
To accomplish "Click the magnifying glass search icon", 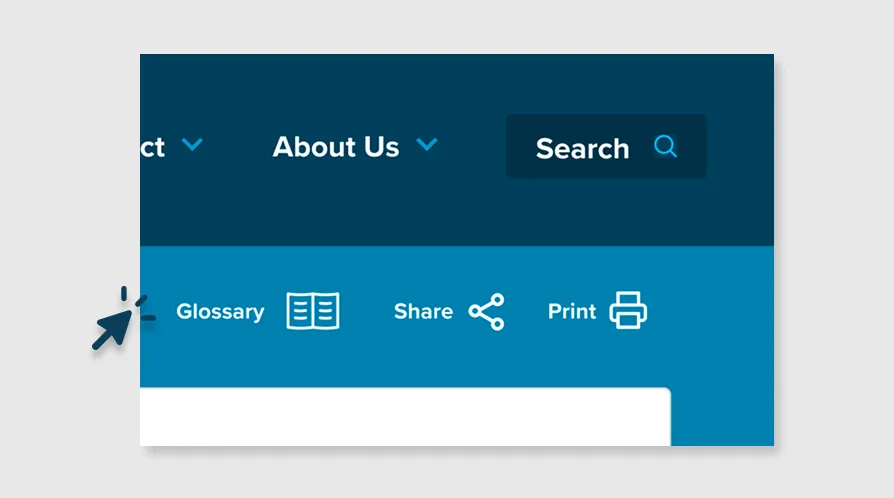I will (665, 147).
